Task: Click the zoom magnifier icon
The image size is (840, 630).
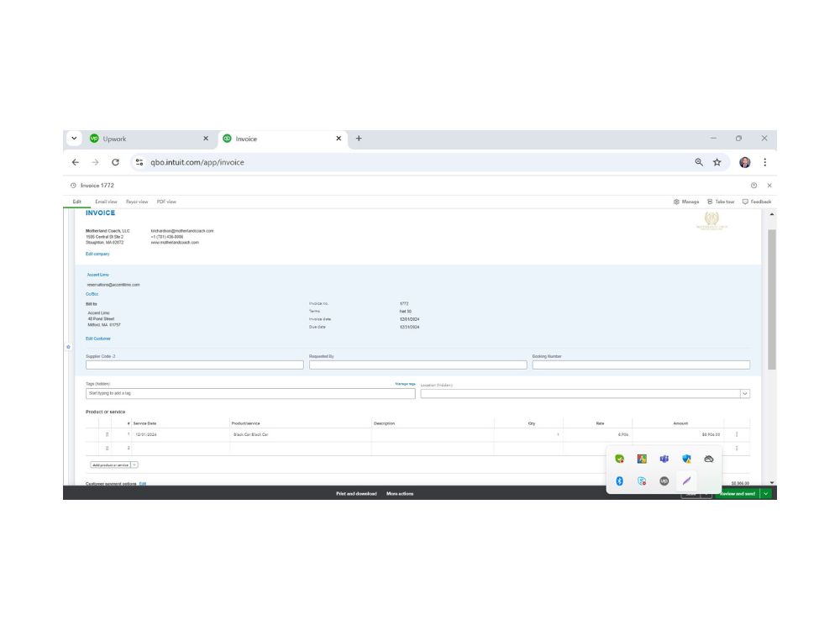Action: (x=699, y=162)
